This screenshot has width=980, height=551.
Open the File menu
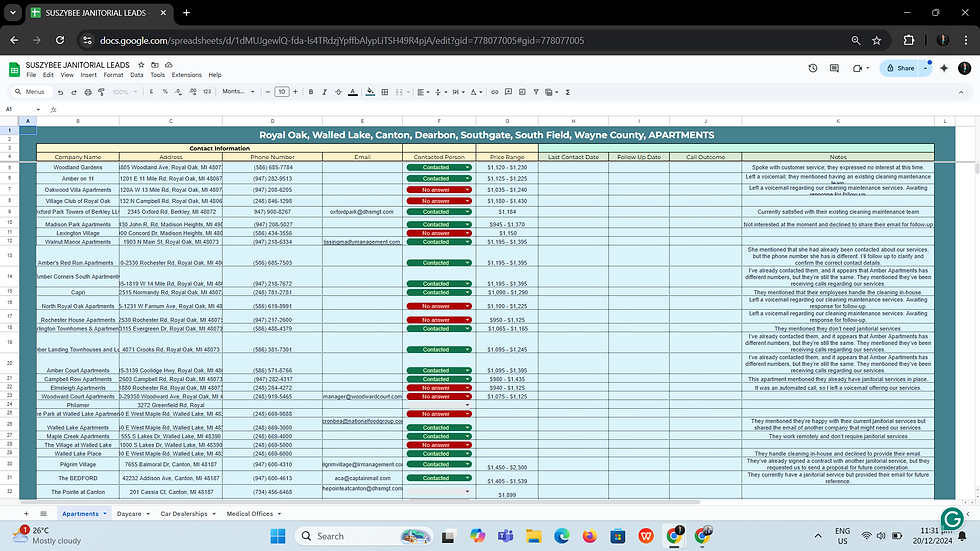tap(31, 75)
